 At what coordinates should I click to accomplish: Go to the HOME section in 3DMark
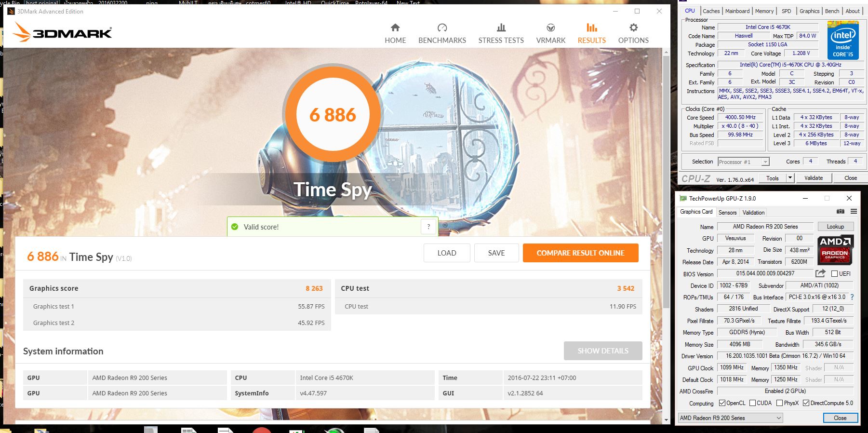point(395,34)
